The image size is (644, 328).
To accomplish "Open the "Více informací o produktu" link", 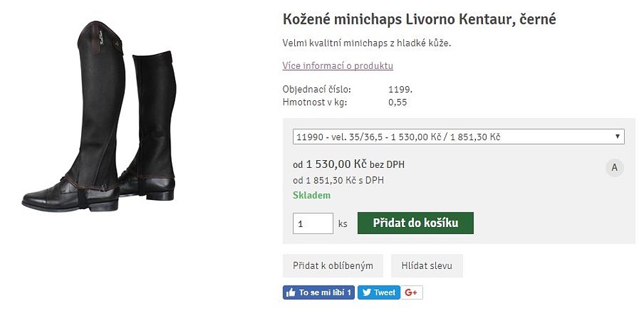I will coord(337,66).
